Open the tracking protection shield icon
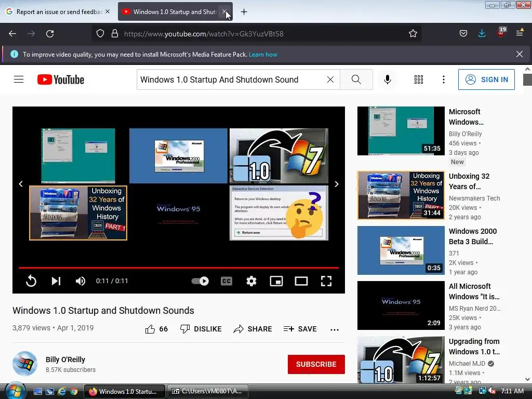The height and width of the screenshot is (399, 532). 100,34
